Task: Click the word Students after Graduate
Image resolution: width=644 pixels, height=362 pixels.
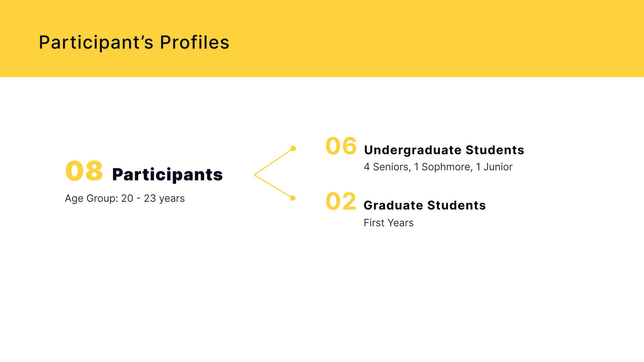Action: click(x=457, y=205)
